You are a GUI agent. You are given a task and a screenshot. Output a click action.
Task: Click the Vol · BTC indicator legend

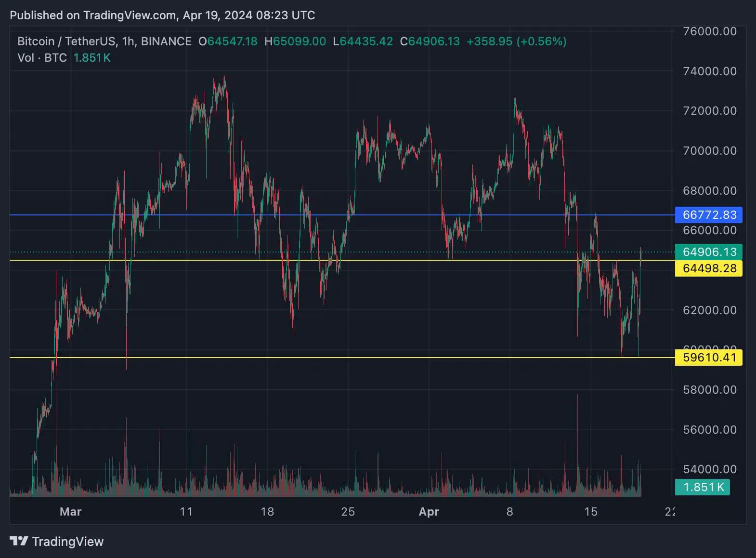[x=42, y=58]
